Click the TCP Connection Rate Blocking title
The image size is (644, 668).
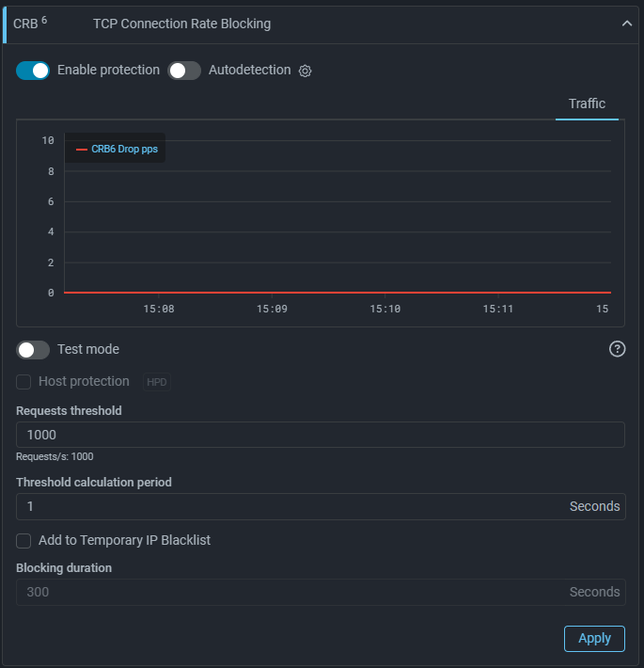click(x=181, y=24)
